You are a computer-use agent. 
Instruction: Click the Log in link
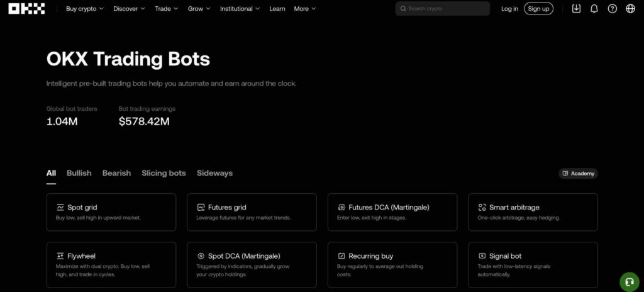point(509,9)
